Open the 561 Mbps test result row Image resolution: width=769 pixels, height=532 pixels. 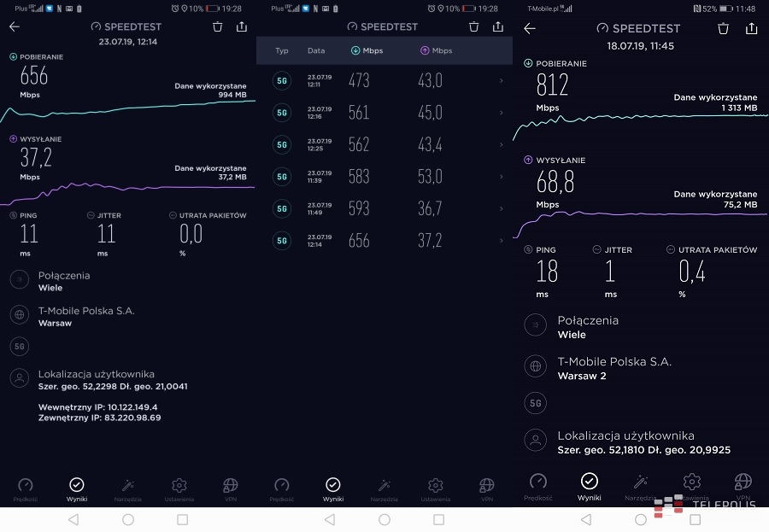pos(384,113)
